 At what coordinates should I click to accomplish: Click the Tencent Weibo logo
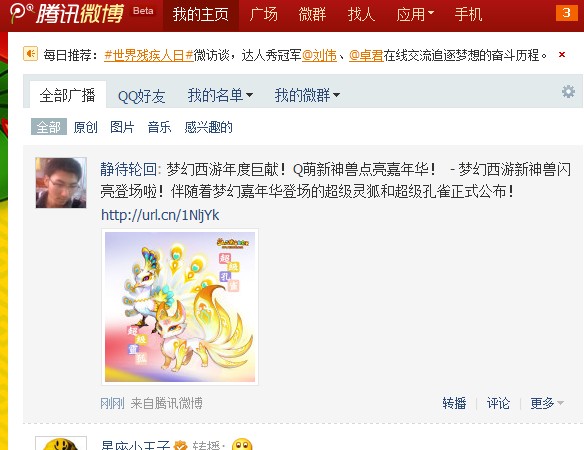tap(67, 14)
